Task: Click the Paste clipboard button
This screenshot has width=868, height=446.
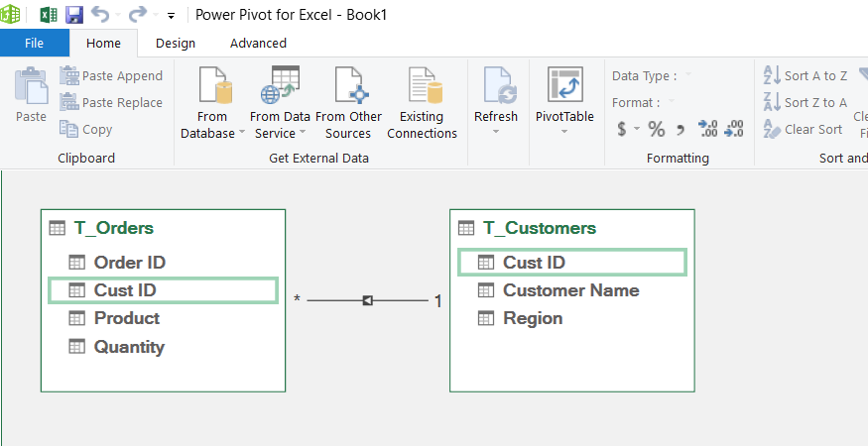Action: (31, 94)
